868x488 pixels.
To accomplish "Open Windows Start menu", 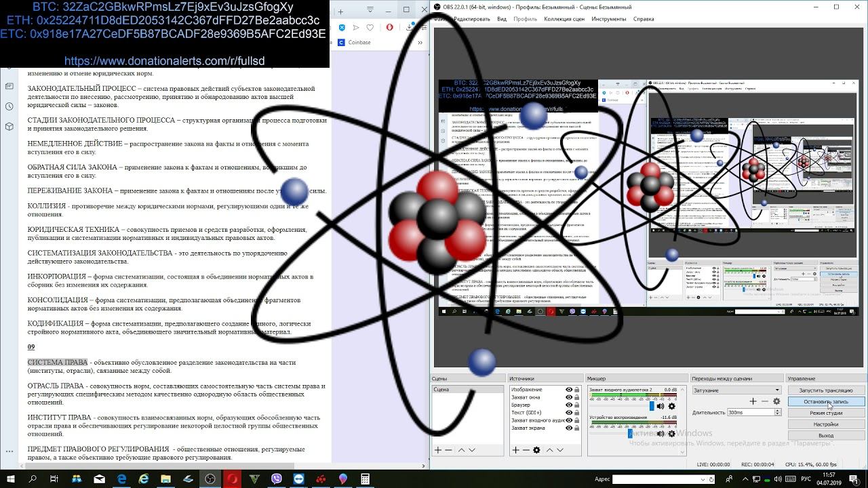I will coord(11,479).
